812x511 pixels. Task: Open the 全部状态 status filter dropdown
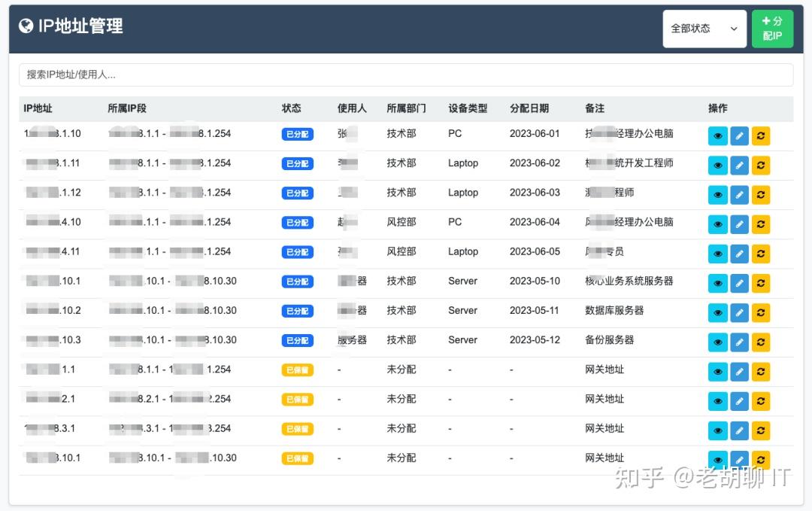[704, 29]
